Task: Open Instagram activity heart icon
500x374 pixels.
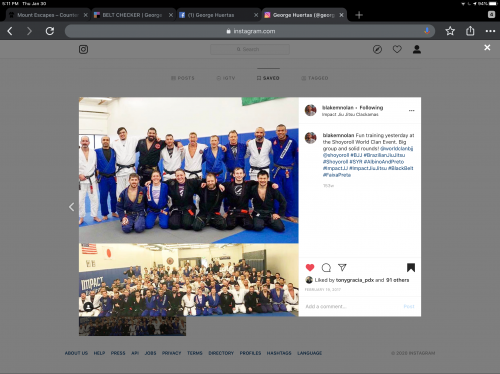Action: (x=397, y=49)
